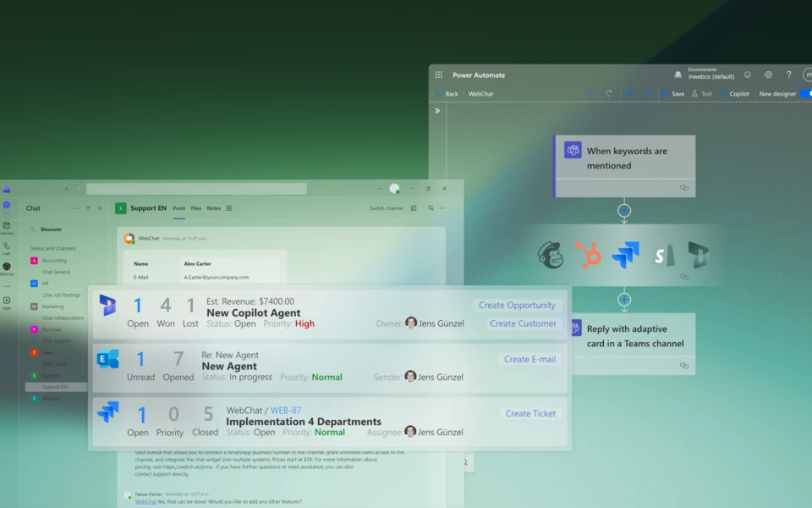Filter the Teams chat list
The image size is (812, 508).
(x=88, y=208)
